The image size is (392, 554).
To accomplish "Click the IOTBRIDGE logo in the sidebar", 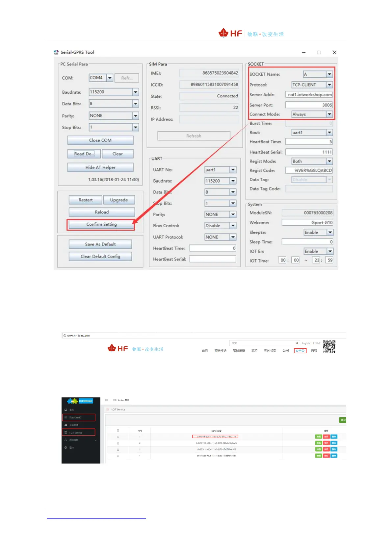I will [x=80, y=401].
